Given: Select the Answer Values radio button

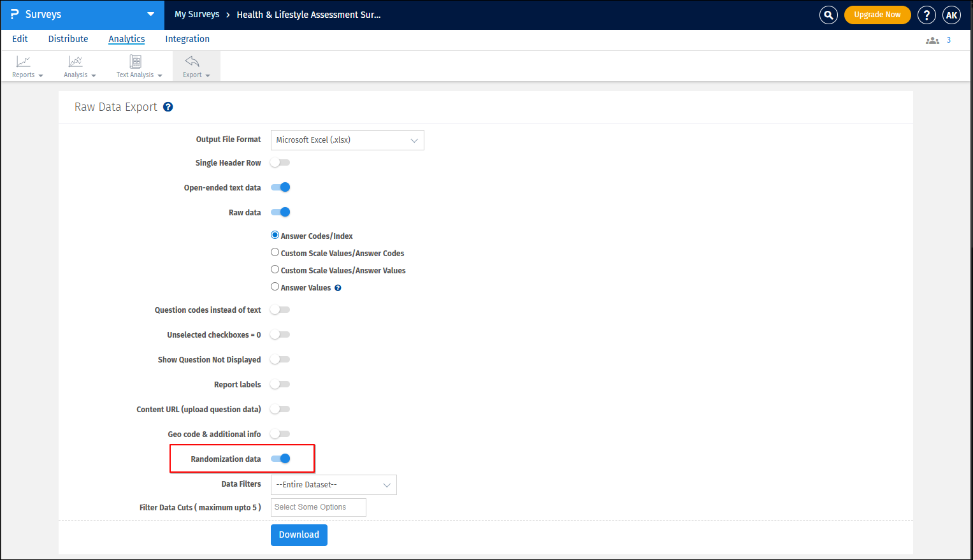Looking at the screenshot, I should (275, 286).
